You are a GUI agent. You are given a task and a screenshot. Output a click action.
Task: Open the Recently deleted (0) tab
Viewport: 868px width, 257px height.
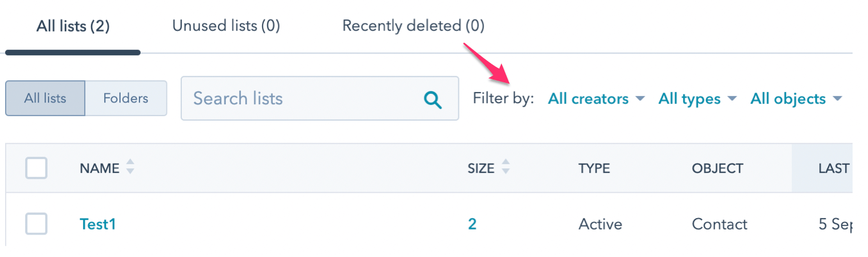pyautogui.click(x=413, y=26)
